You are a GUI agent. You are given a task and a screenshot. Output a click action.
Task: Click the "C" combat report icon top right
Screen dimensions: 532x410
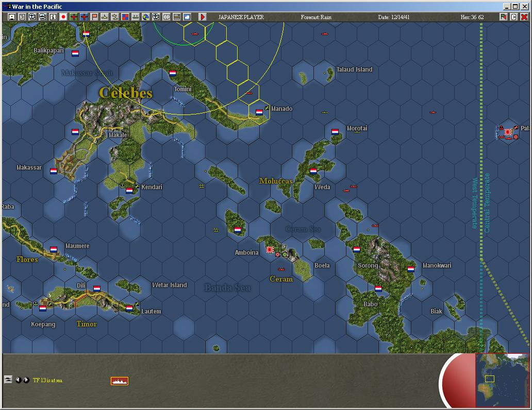[x=513, y=17]
